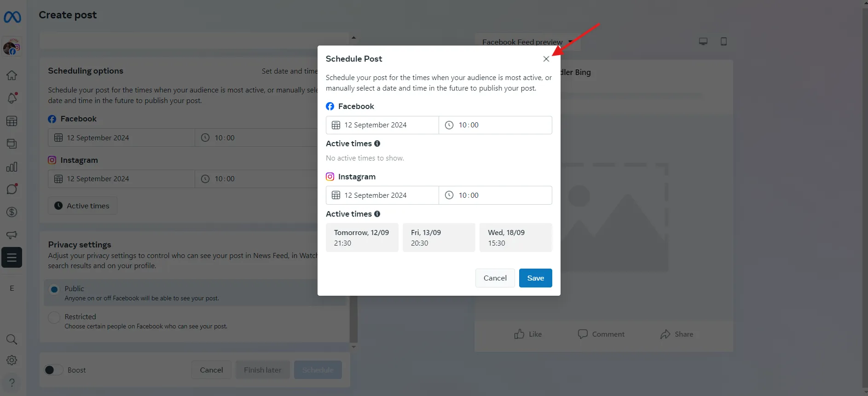Image resolution: width=868 pixels, height=396 pixels.
Task: Open the highlighted hamburger menu in the sidebar
Action: 12,257
